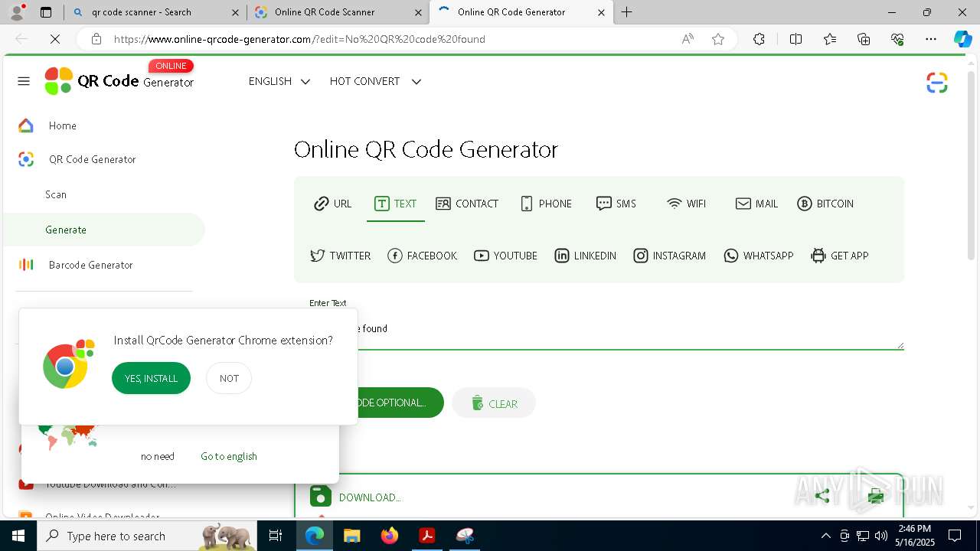Open the browser profile icon

point(18,11)
